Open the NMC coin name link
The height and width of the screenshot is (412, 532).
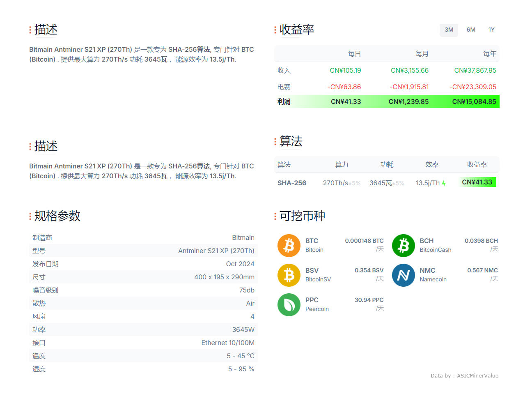click(x=427, y=271)
